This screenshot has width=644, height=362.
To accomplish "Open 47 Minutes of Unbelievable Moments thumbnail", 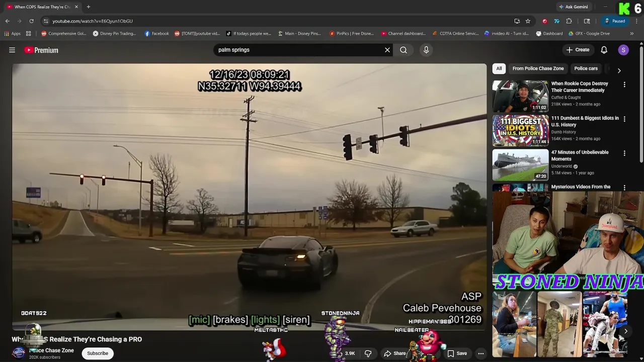I will 520,164.
